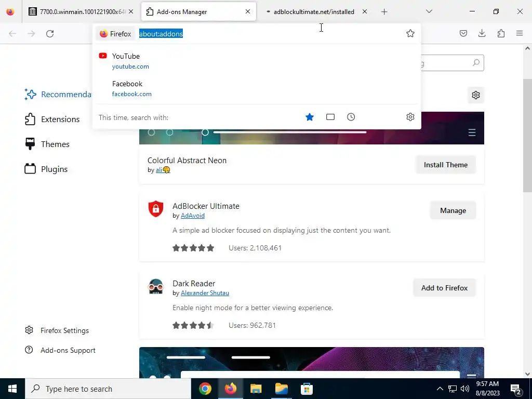Open Microsoft Store from taskbar
The width and height of the screenshot is (532, 399).
[x=307, y=389]
